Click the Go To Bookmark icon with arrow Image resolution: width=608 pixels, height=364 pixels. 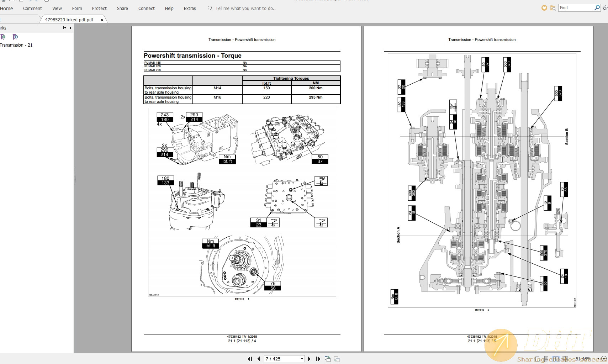click(15, 37)
